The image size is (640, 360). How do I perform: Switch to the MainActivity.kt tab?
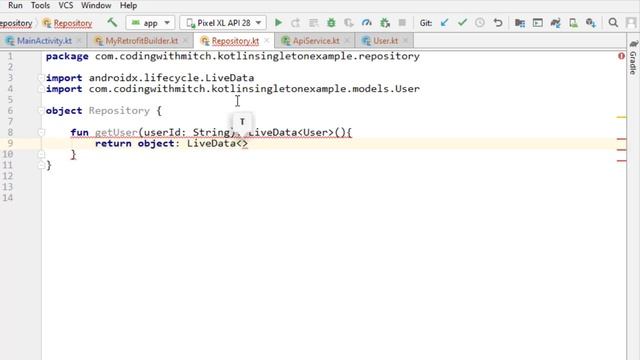[x=44, y=41]
